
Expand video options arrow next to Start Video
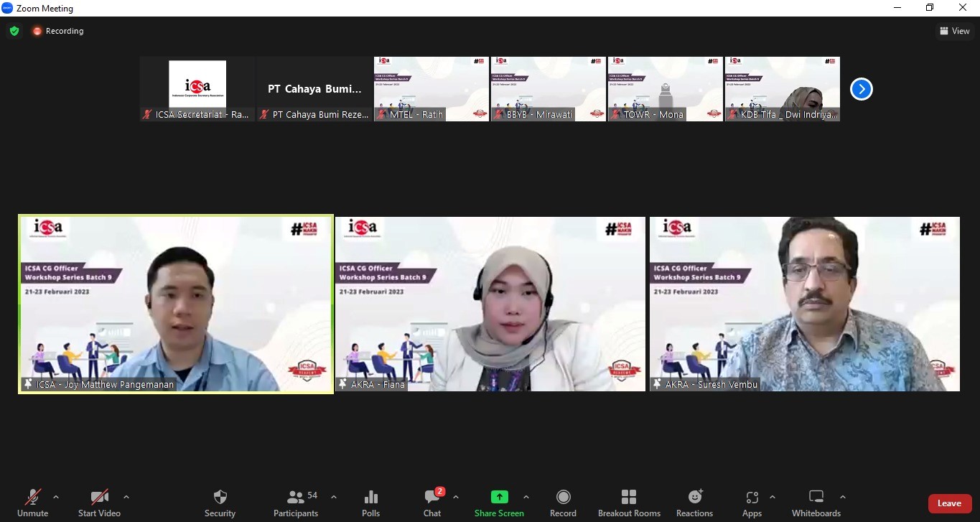click(126, 497)
